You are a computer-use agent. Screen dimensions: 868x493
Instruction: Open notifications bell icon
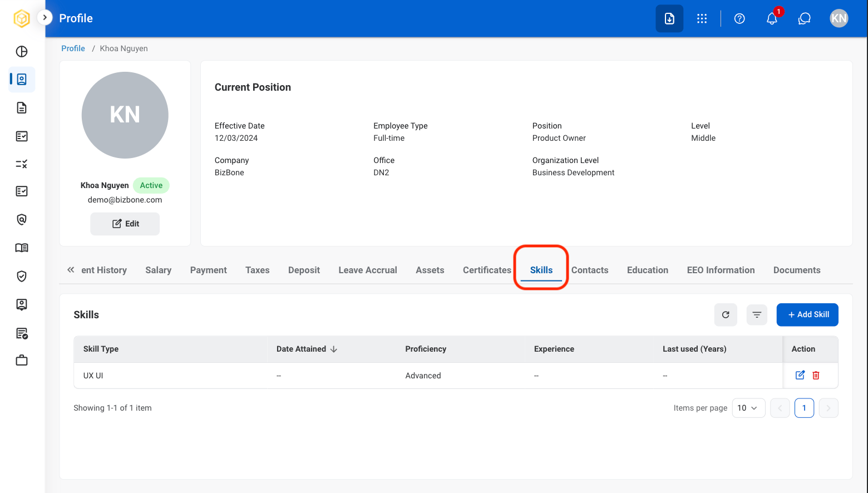[772, 18]
